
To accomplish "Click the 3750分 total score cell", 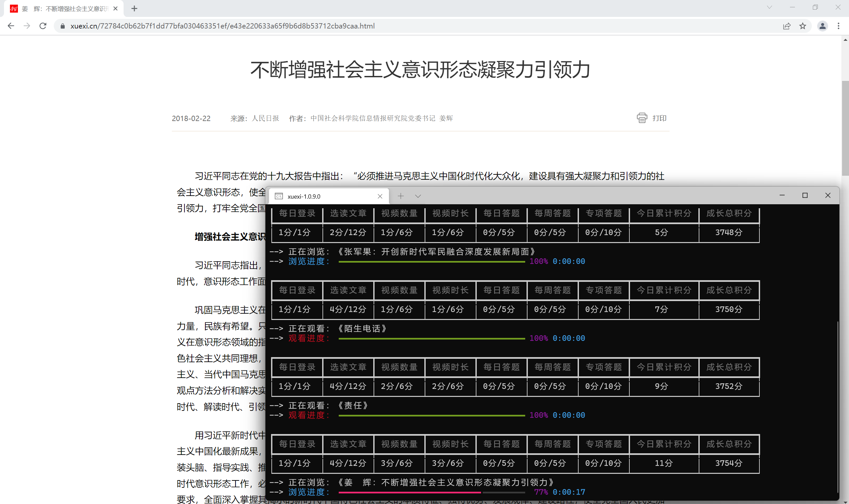I will tap(729, 309).
